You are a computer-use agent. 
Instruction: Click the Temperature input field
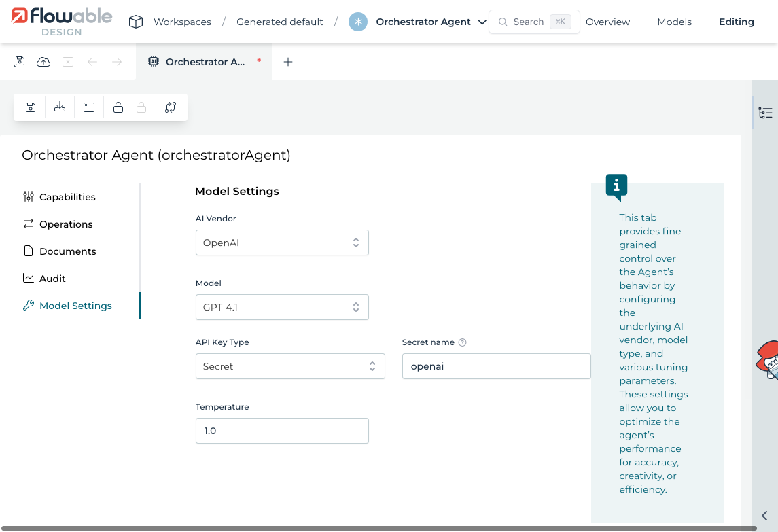[281, 431]
